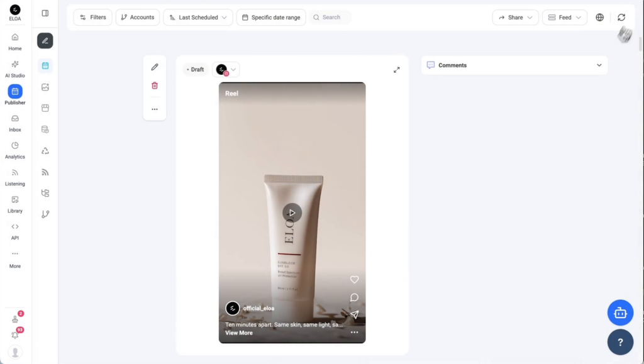The width and height of the screenshot is (644, 364).
Task: Open the branch workflow icon in sub-sidebar
Action: 45,214
